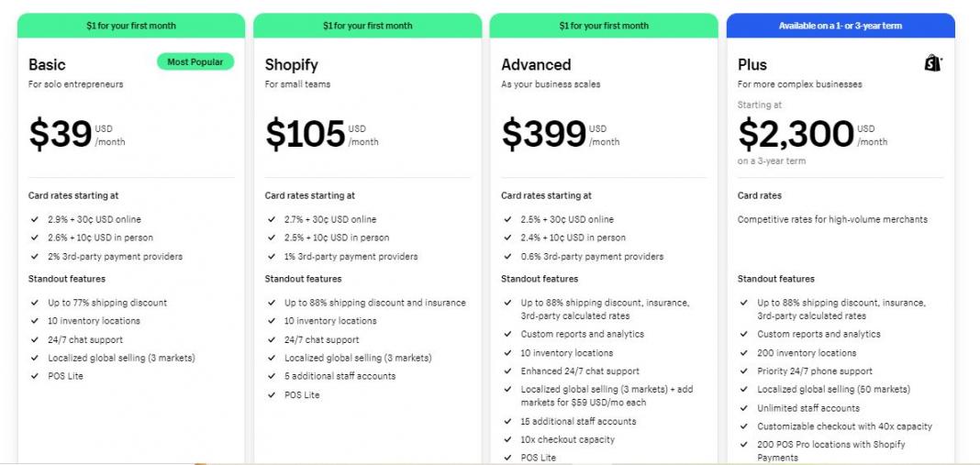The height and width of the screenshot is (465, 980).
Task: Click checkmark next to Priority 24/7 phone support
Action: point(744,371)
